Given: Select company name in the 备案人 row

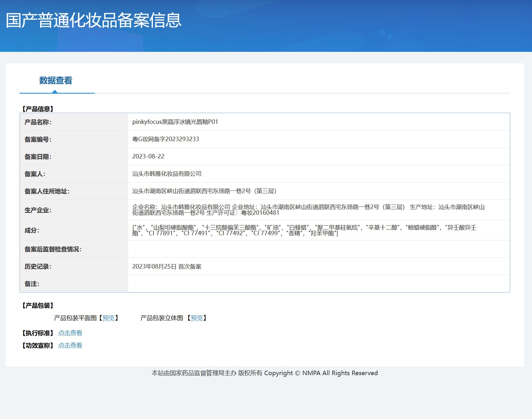Looking at the screenshot, I should [167, 174].
